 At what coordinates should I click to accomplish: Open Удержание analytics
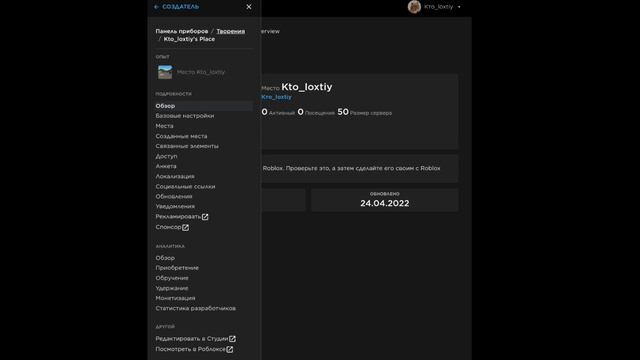pos(172,288)
